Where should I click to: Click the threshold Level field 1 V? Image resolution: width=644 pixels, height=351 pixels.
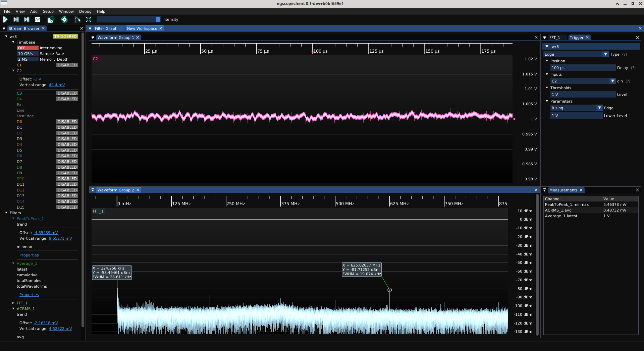[x=583, y=95]
